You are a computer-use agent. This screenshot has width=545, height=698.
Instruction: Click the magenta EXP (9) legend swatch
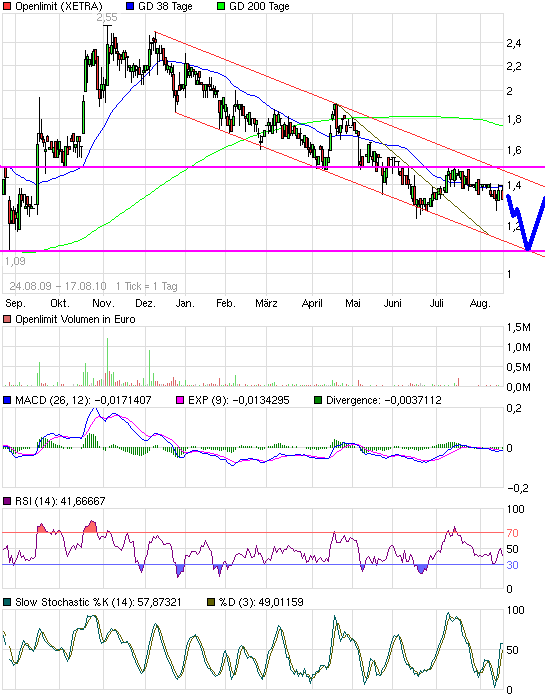tap(180, 400)
